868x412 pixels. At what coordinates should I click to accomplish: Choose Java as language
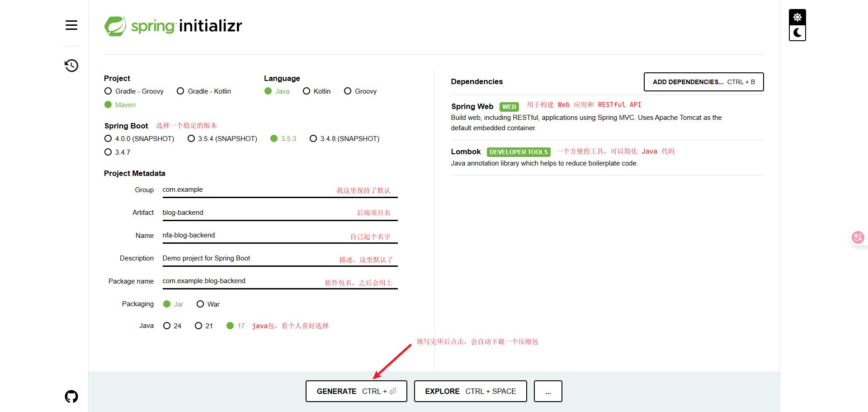coord(277,91)
